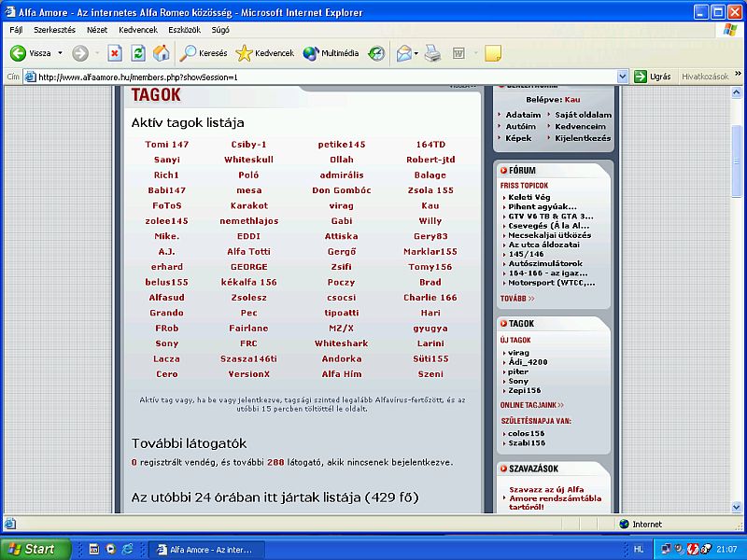Open ONLINE TAGJAINK link

click(532, 405)
